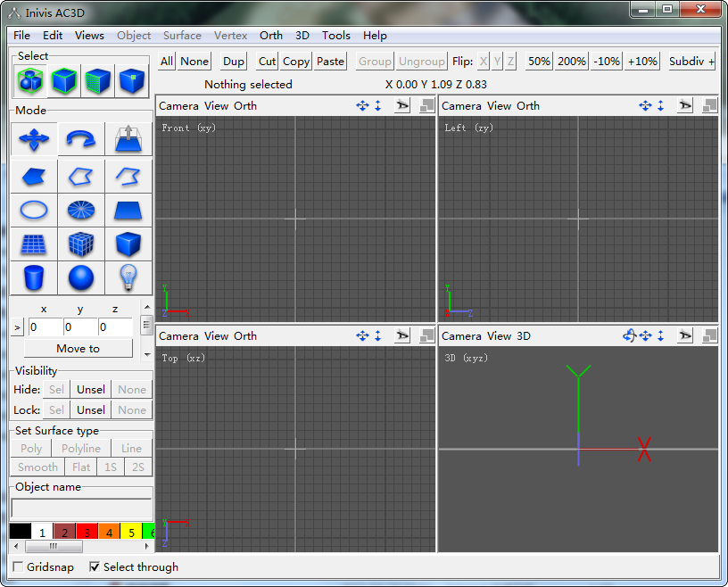Disable the Select through checkbox
Screen dimensions: 728x587
[x=95, y=567]
